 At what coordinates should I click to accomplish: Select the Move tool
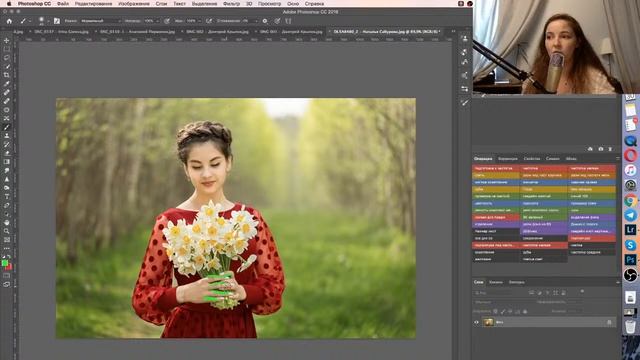click(7, 40)
